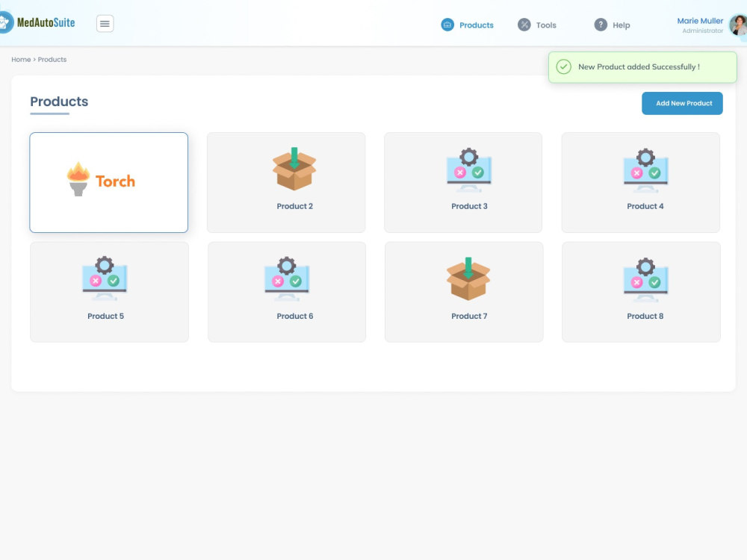Click the green success checkmark icon

563,66
